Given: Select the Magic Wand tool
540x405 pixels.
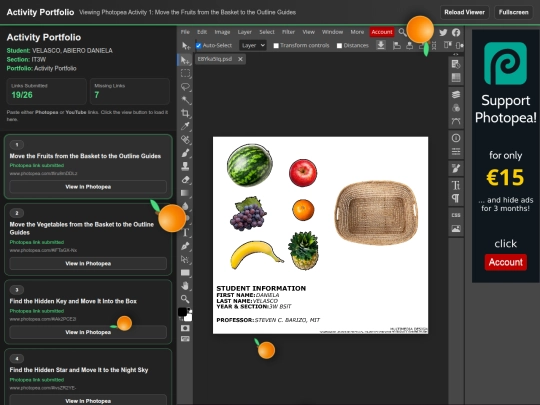Looking at the screenshot, I should click(185, 100).
